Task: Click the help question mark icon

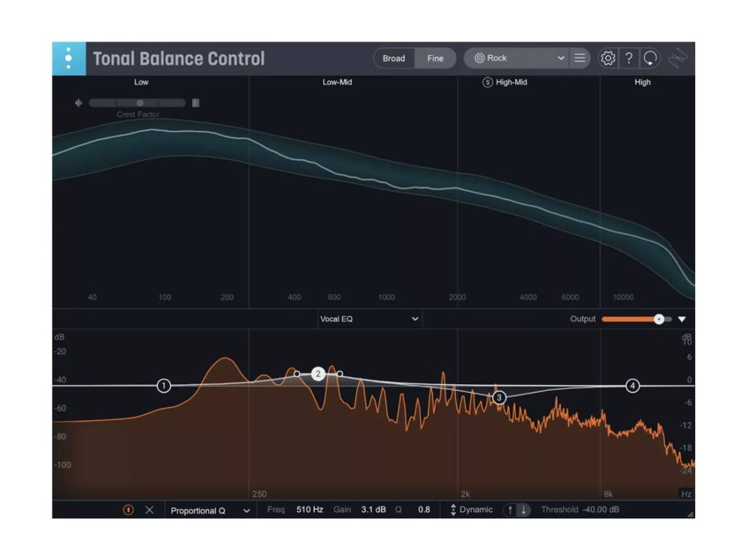Action: coord(629,58)
